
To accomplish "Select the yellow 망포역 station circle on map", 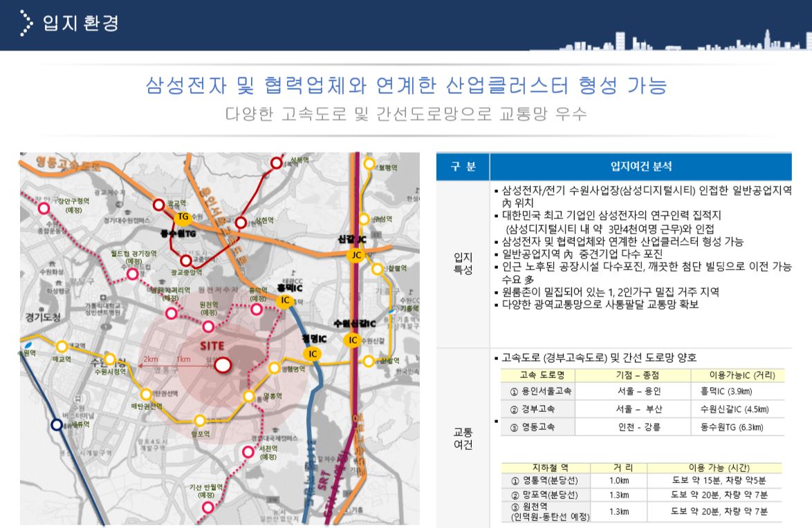I will coord(200,420).
